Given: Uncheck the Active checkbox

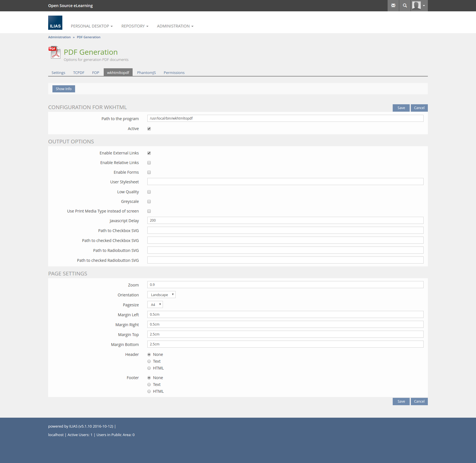Looking at the screenshot, I should 149,129.
